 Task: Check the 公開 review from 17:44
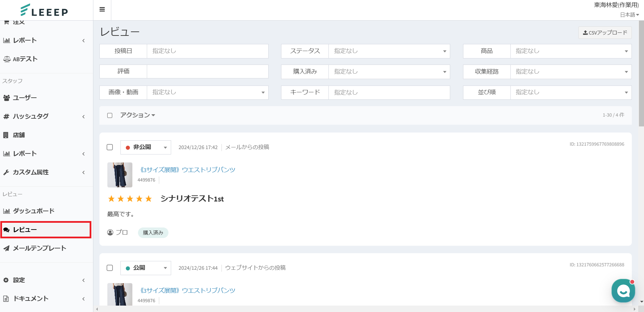[x=110, y=268]
